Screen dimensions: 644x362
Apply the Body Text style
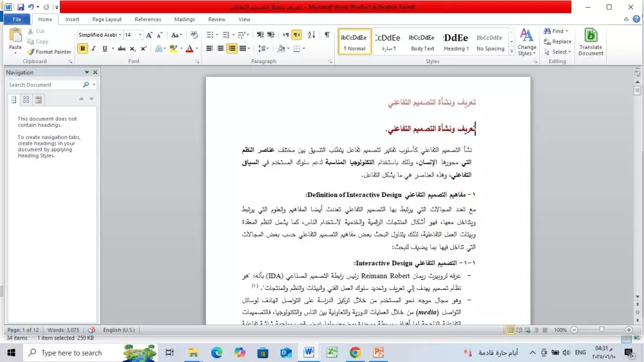(x=422, y=41)
